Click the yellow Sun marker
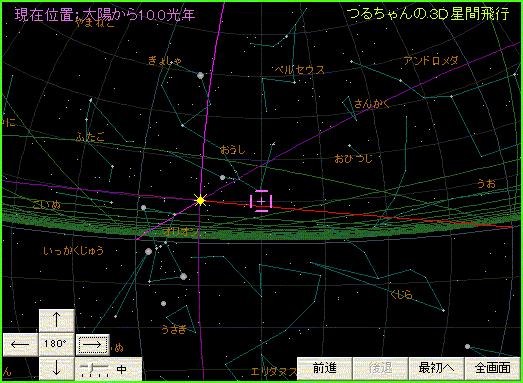523x383 pixels. (x=200, y=201)
